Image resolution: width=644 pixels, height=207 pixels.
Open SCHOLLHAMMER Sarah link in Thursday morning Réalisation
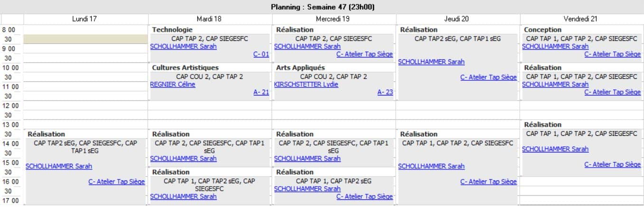(431, 62)
